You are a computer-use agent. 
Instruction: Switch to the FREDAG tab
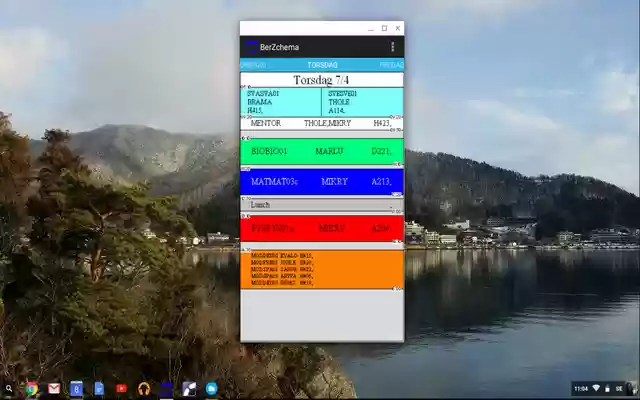pos(391,64)
